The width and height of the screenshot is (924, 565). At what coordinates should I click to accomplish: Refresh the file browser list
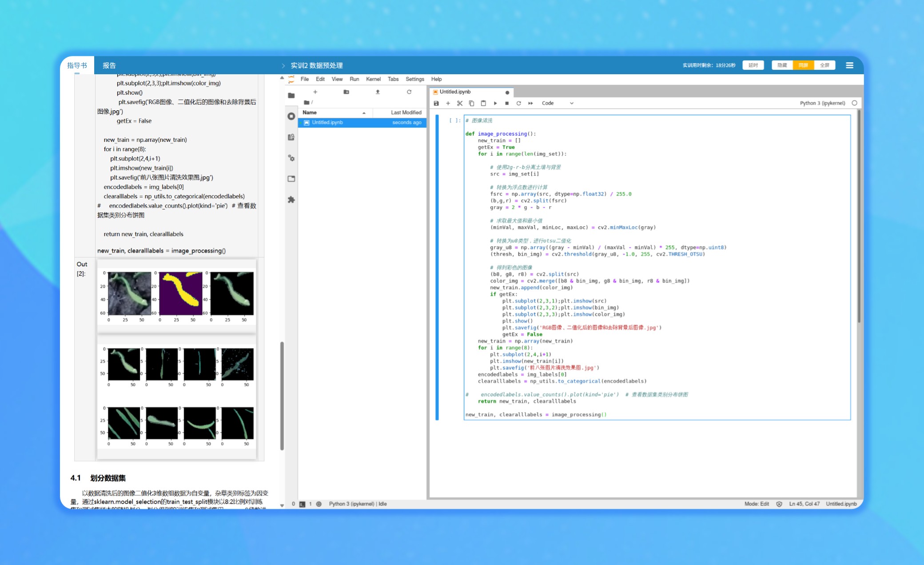coord(409,92)
